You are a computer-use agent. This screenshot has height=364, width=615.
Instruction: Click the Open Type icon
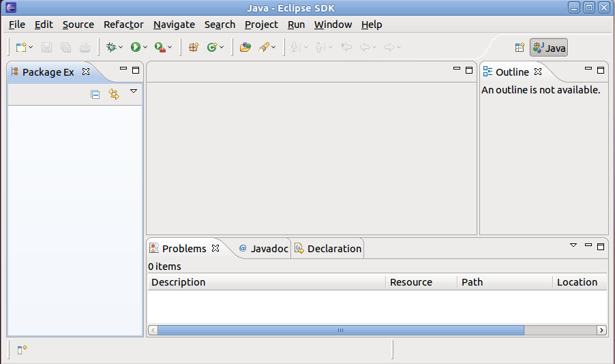pyautogui.click(x=245, y=48)
